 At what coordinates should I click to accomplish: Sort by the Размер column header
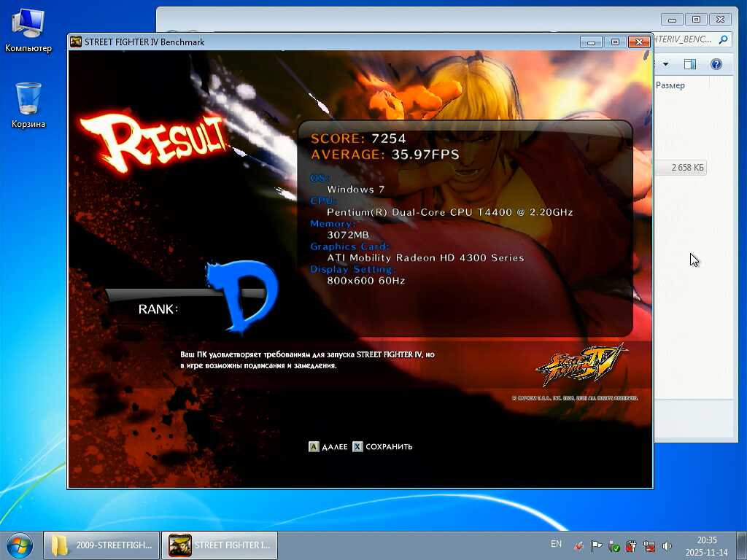pyautogui.click(x=670, y=85)
